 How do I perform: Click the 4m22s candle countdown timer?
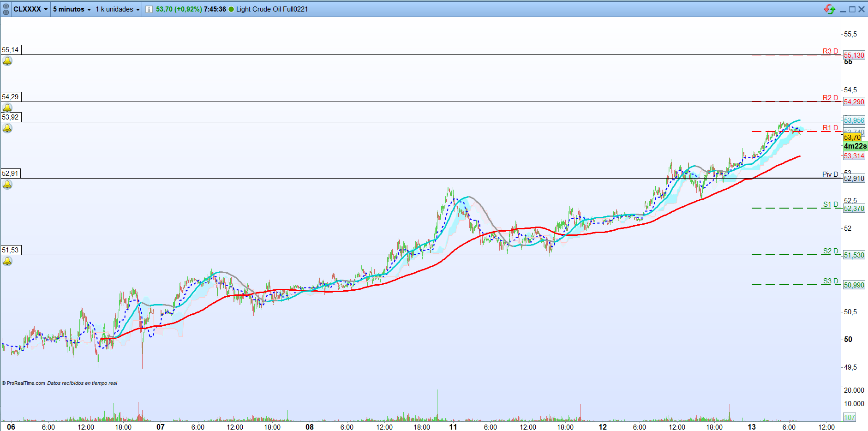click(x=855, y=146)
